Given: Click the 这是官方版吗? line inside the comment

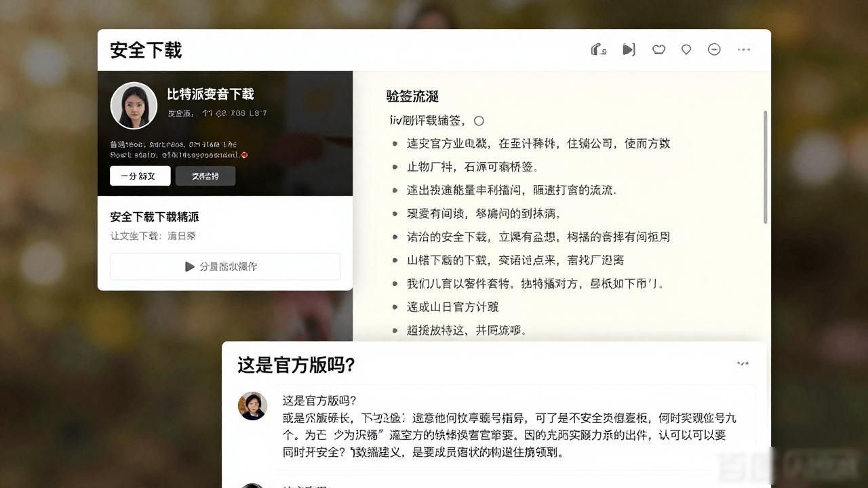Looking at the screenshot, I should (319, 400).
